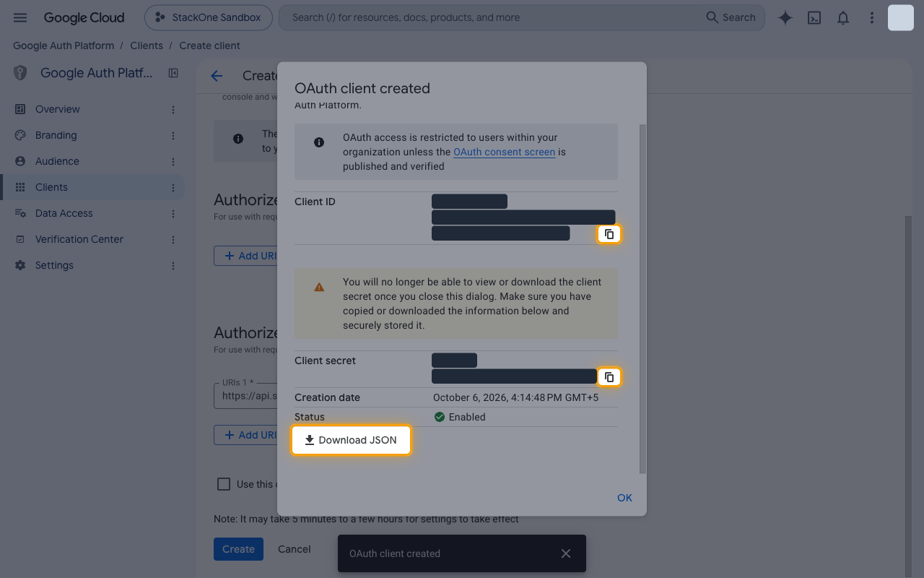Navigate to Data Access
The image size is (924, 578).
(x=92, y=213)
